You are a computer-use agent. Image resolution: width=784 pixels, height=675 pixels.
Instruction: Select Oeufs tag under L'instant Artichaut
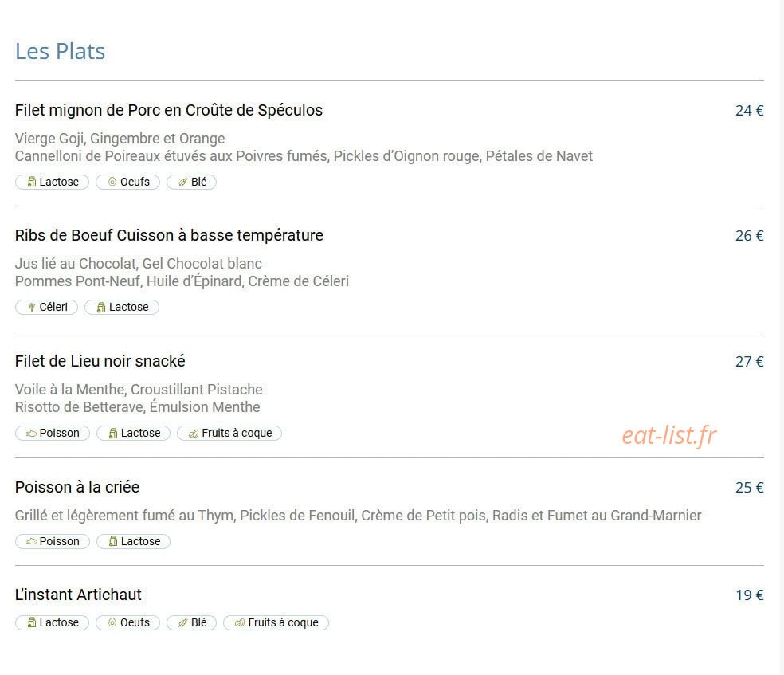[x=128, y=622]
